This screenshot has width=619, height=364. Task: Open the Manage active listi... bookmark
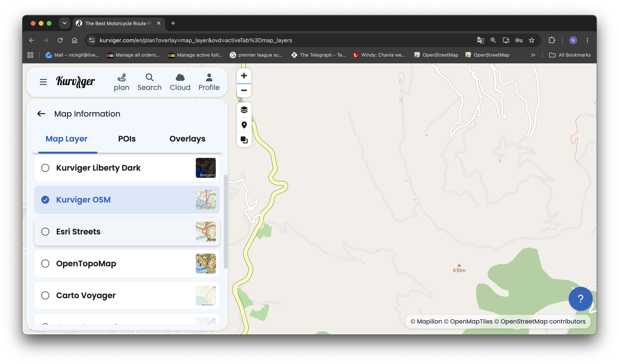point(195,55)
